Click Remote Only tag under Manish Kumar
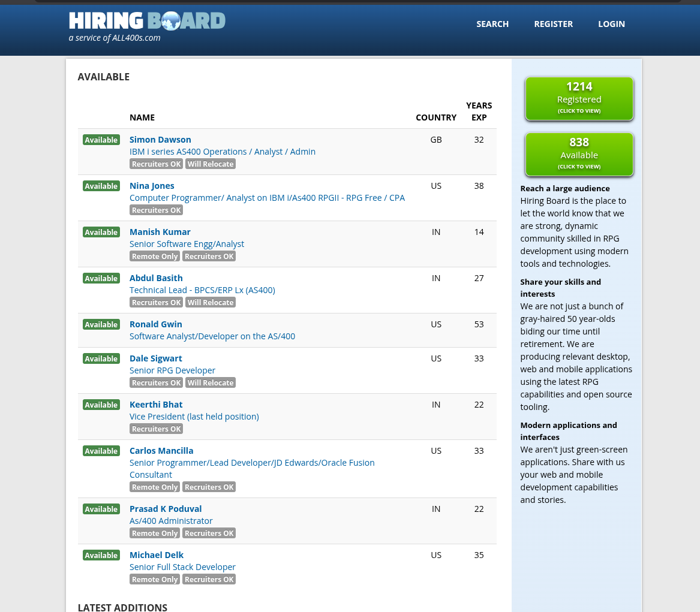The height and width of the screenshot is (612, 700). click(155, 257)
